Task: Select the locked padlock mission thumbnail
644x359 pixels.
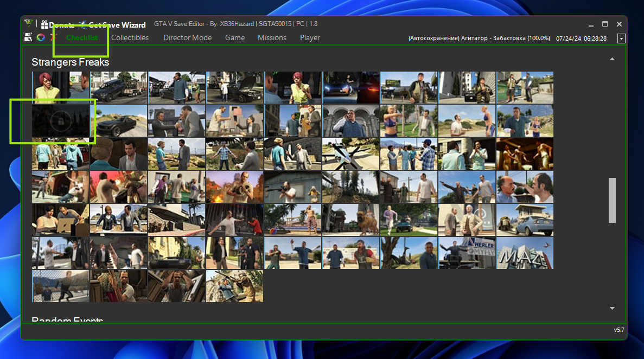Action: [60, 121]
